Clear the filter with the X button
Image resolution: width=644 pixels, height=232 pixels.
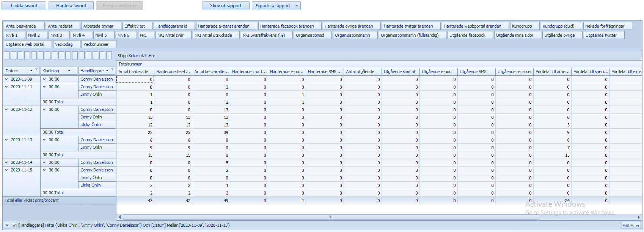[7, 225]
